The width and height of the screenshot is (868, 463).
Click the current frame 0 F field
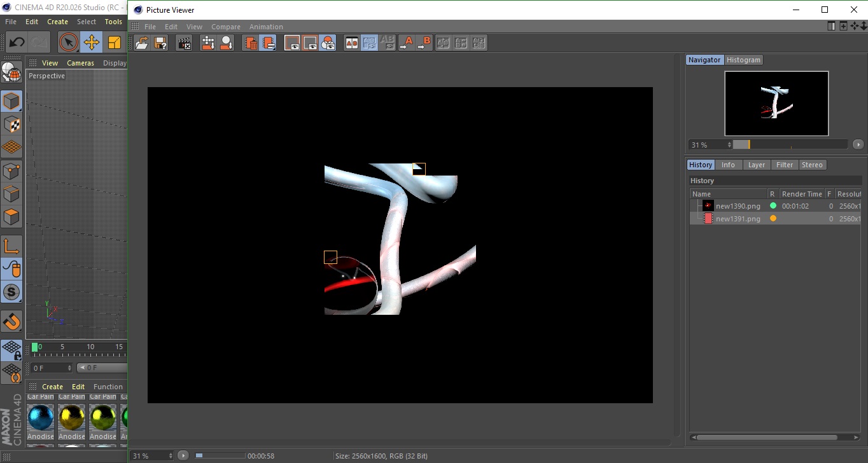[x=52, y=368]
